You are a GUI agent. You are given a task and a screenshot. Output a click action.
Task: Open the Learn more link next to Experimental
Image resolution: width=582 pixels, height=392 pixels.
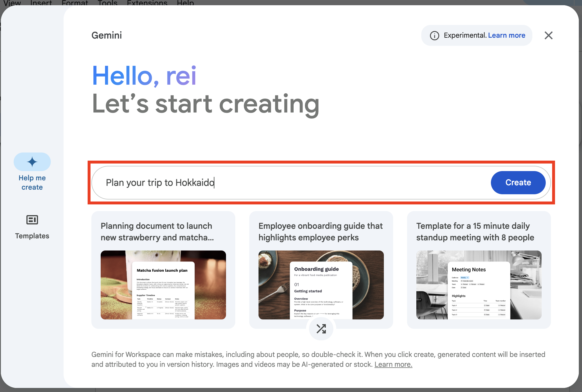(x=506, y=35)
